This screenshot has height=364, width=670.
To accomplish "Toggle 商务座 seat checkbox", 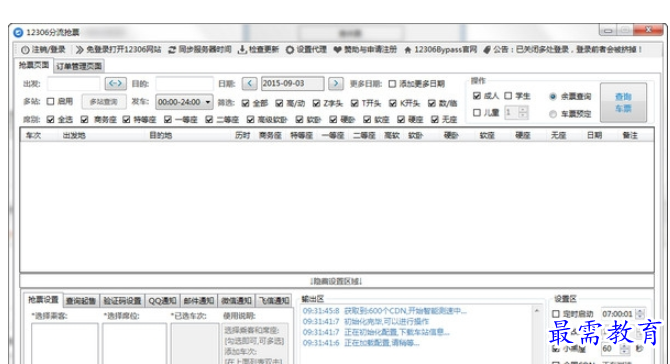I will (x=84, y=119).
